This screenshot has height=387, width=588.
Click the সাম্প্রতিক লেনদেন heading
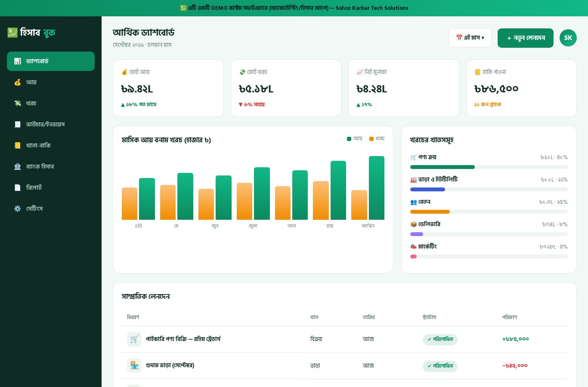click(146, 296)
